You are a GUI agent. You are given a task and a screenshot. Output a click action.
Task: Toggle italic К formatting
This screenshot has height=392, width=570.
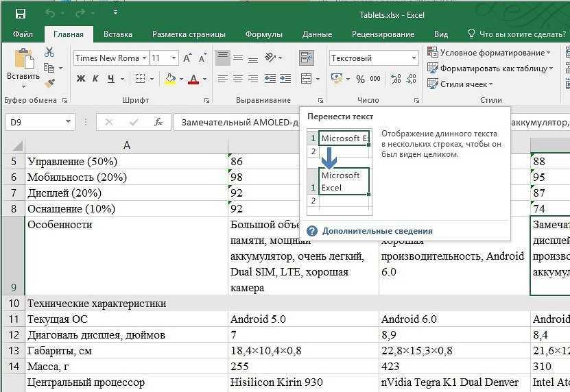pos(95,79)
